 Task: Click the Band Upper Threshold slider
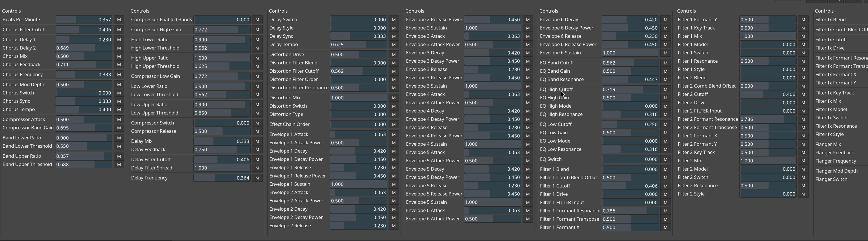tap(83, 164)
